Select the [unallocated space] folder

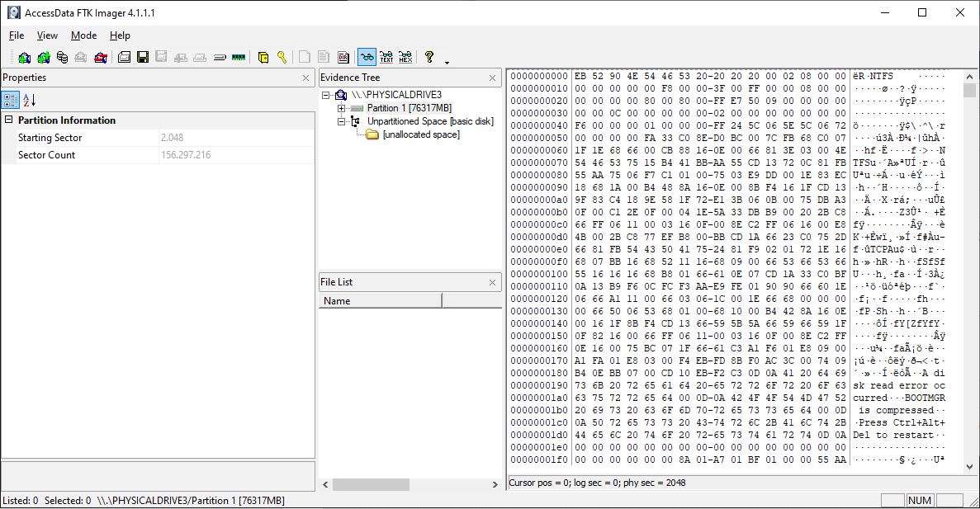click(420, 134)
